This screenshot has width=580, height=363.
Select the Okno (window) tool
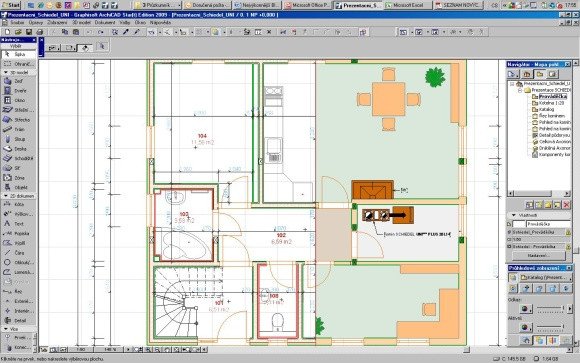18,100
